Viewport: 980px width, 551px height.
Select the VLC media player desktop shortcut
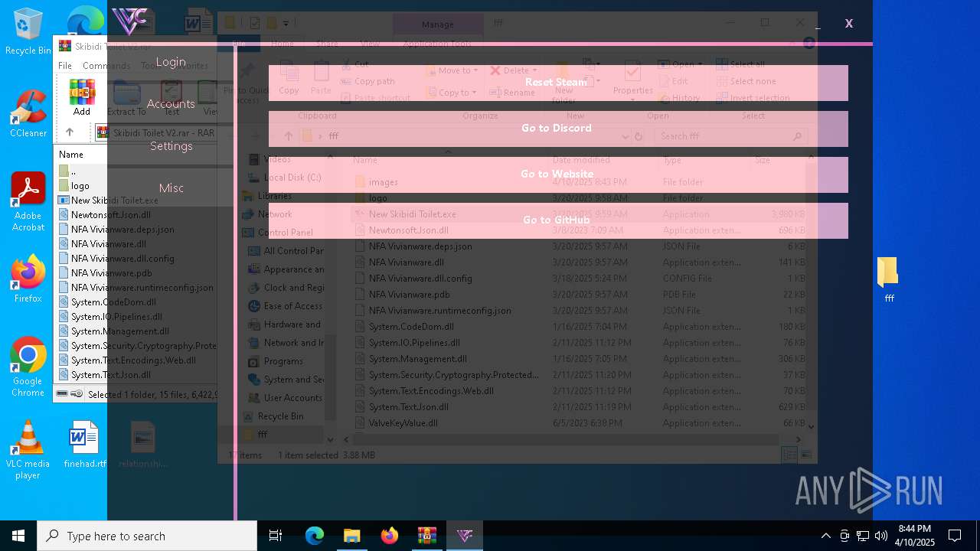(28, 450)
